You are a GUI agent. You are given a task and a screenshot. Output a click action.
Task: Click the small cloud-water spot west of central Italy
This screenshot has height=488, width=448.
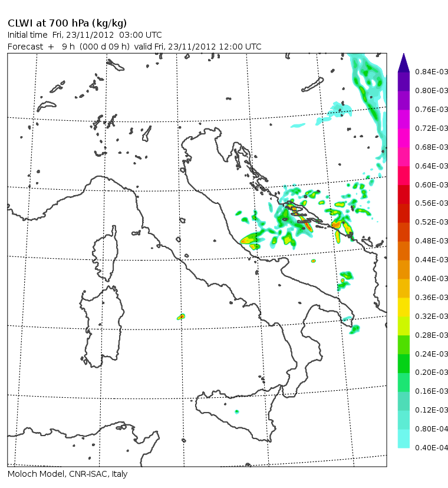pyautogui.click(x=181, y=317)
